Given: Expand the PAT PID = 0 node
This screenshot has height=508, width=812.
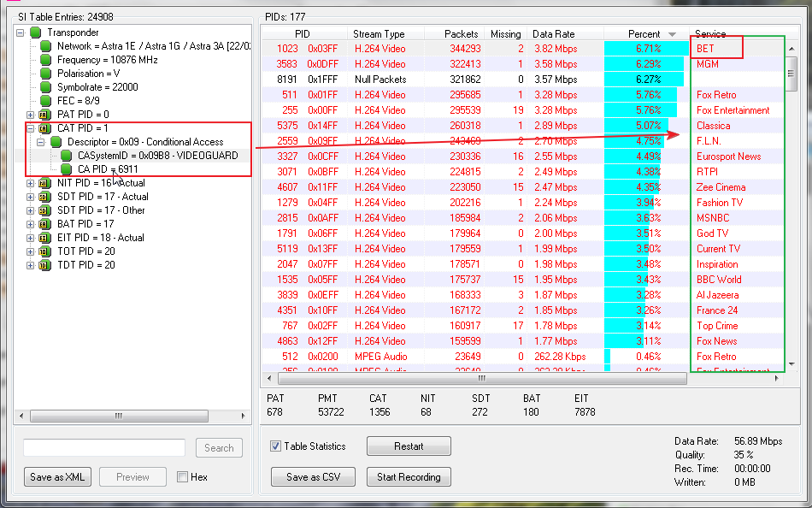Looking at the screenshot, I should point(31,115).
